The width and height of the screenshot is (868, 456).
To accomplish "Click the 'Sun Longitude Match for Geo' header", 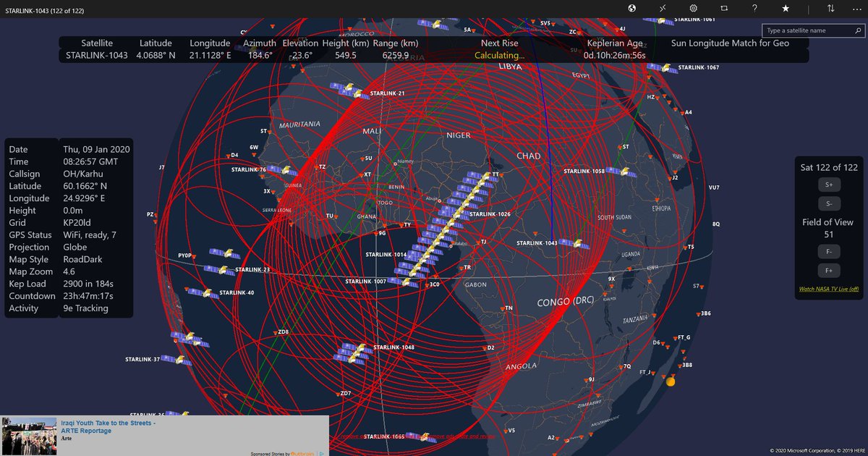I will coord(730,43).
